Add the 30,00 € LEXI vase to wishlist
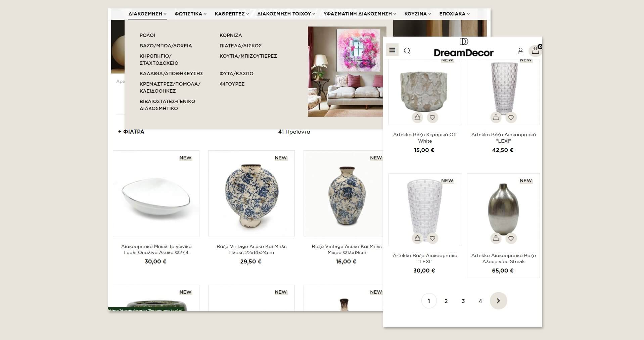Viewport: 644px width, 340px height. [x=432, y=238]
